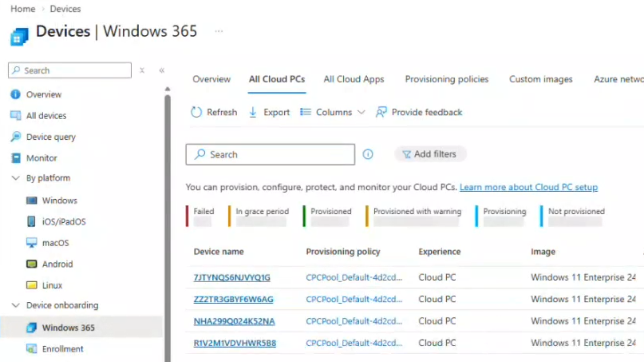
Task: Open the Custom images tab
Action: point(540,79)
